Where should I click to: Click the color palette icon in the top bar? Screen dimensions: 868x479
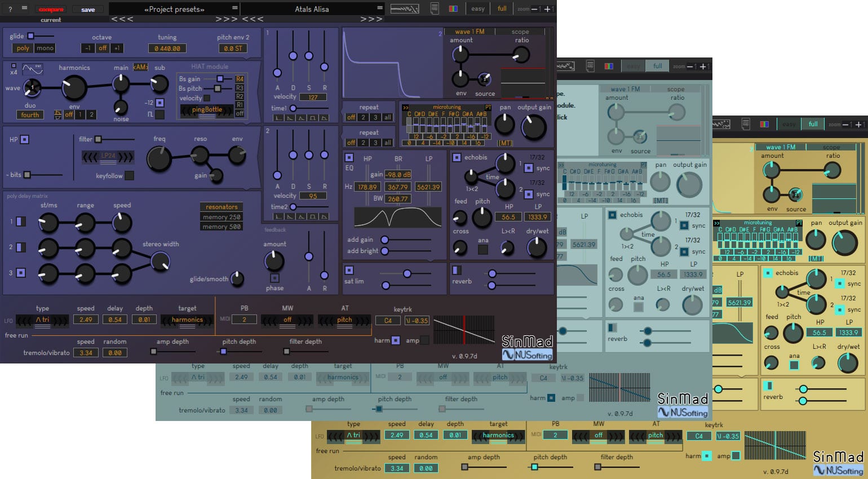(452, 8)
